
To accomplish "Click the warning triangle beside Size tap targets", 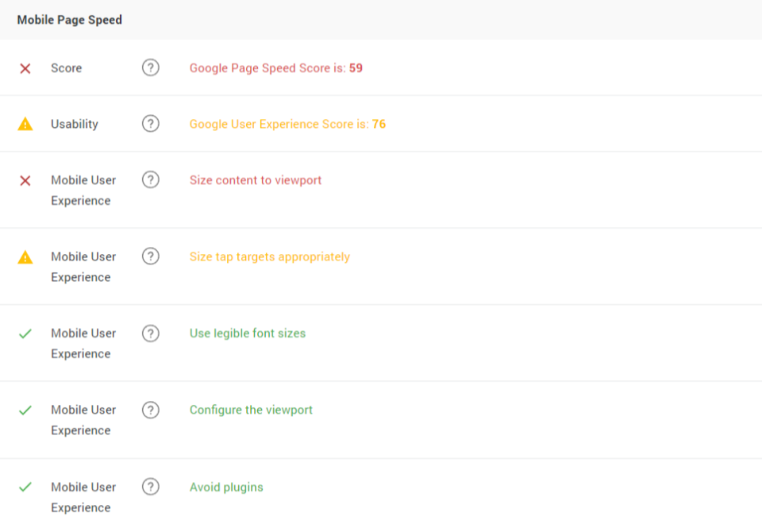I will click(25, 256).
